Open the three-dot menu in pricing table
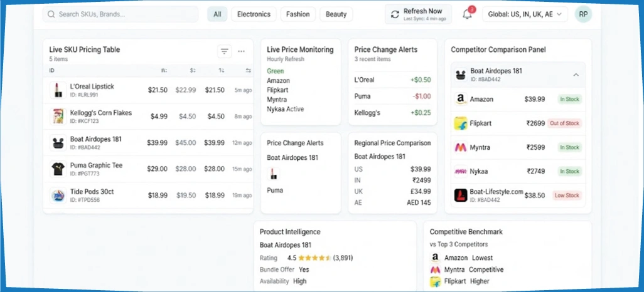644x292 pixels. [x=242, y=51]
